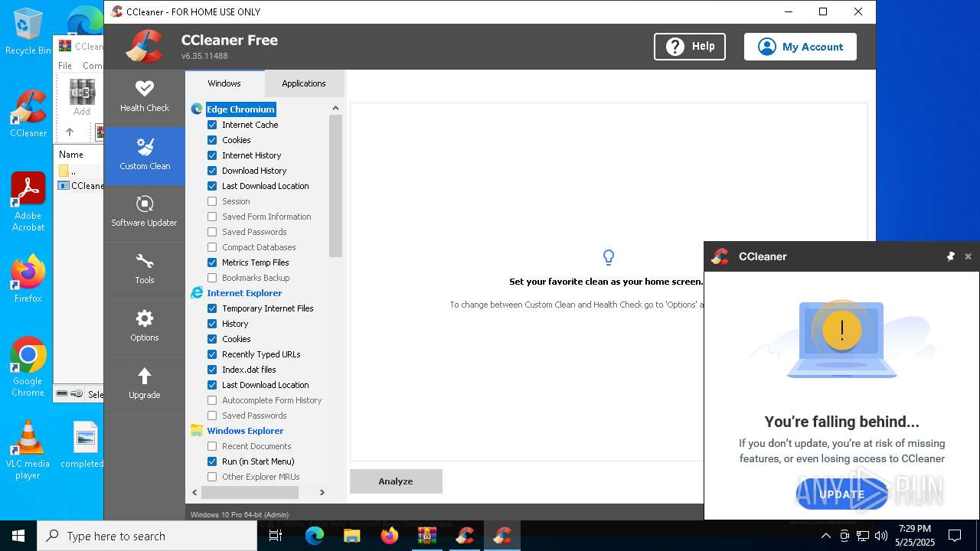Image resolution: width=980 pixels, height=551 pixels.
Task: Select the '..' parent folder row in WinRAR
Action: [x=79, y=171]
